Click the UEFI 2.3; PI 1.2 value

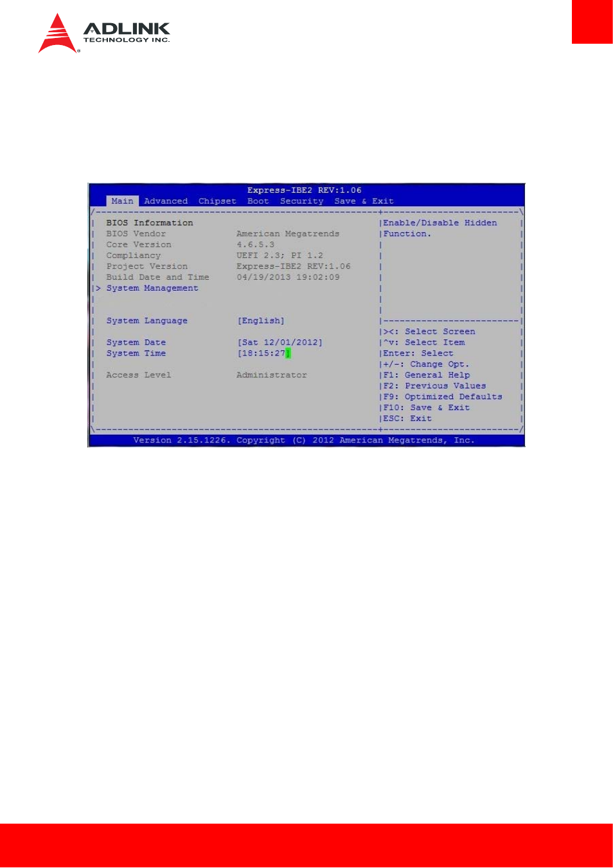(280, 256)
